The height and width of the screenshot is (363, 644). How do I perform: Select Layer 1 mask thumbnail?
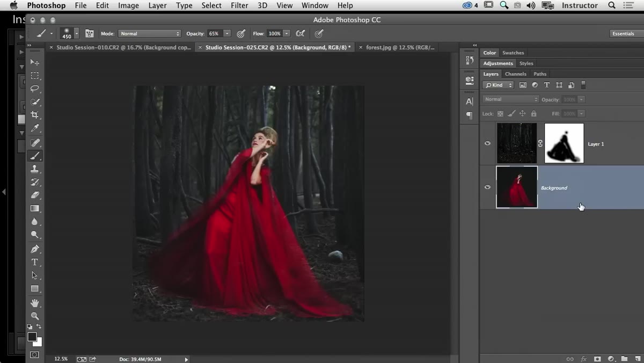[x=564, y=143]
